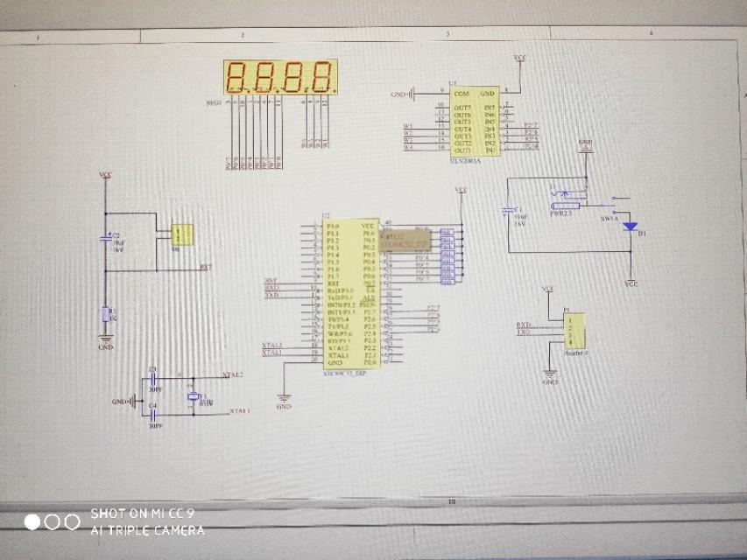747x560 pixels.
Task: Click the XTAL2 net label next to crystal Y1
Action: tap(233, 374)
